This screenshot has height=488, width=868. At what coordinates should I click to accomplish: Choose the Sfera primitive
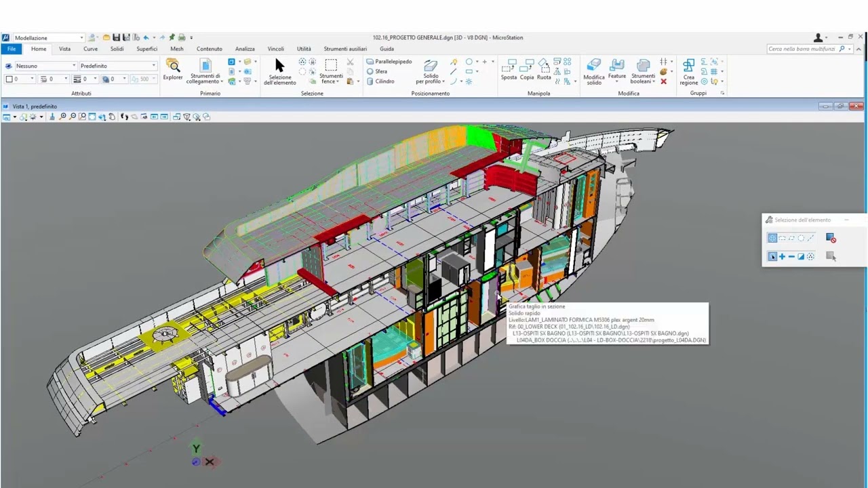377,71
